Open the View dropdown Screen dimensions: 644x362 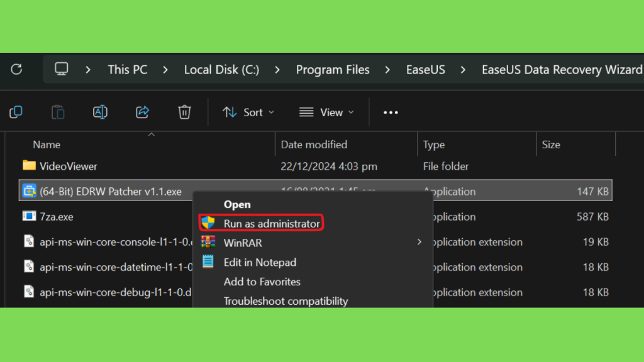tap(326, 112)
